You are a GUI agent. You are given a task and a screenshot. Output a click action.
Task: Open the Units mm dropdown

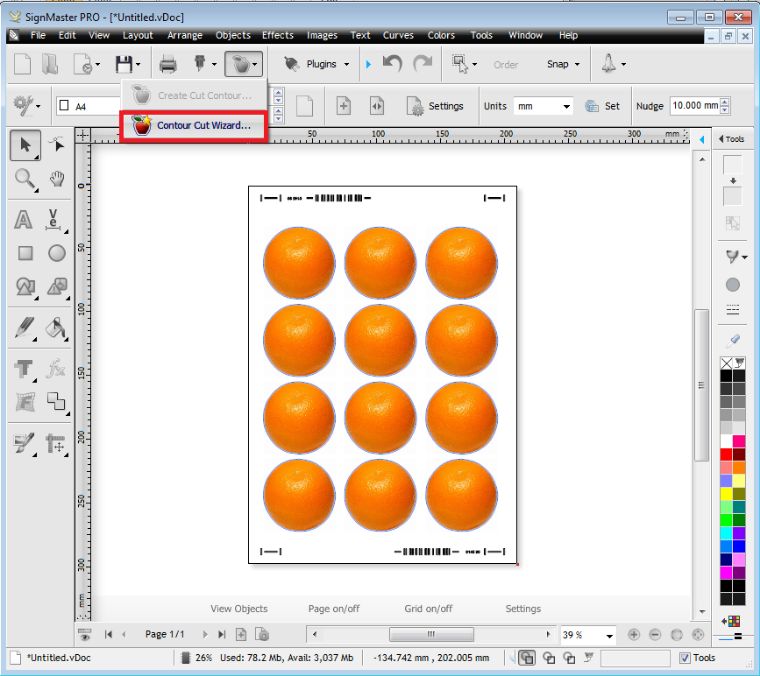543,106
